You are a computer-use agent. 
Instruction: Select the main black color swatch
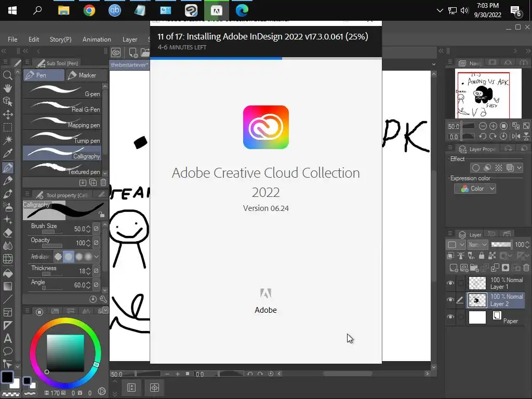coord(7,377)
